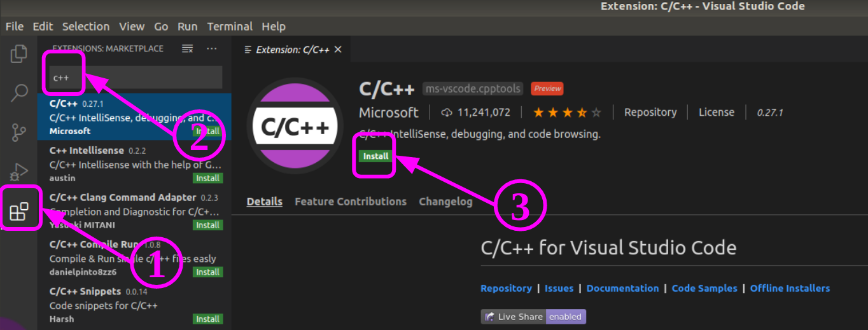Install C/C++ Clang Command Adapter
This screenshot has width=868, height=330.
(207, 225)
